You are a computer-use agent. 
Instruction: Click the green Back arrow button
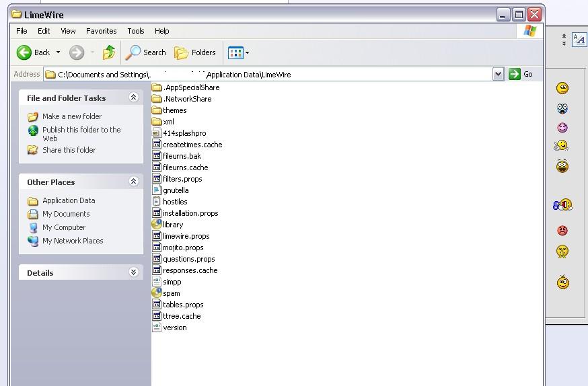tap(24, 52)
